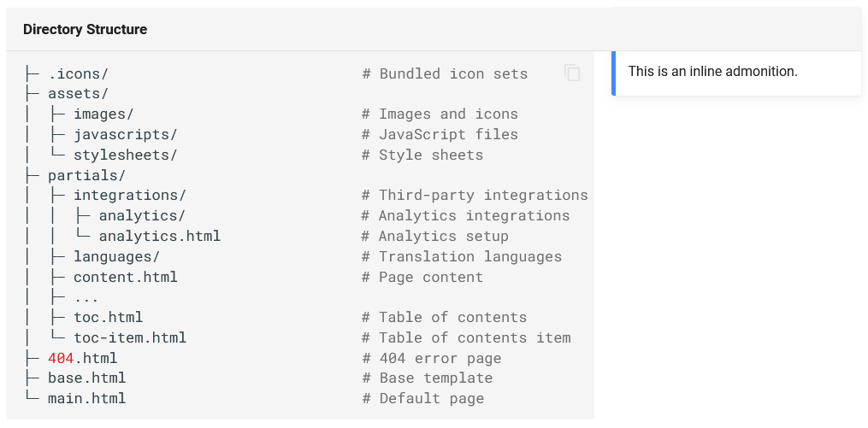Click the blue admonition border bar
Screen dimensions: 868x428
point(613,73)
